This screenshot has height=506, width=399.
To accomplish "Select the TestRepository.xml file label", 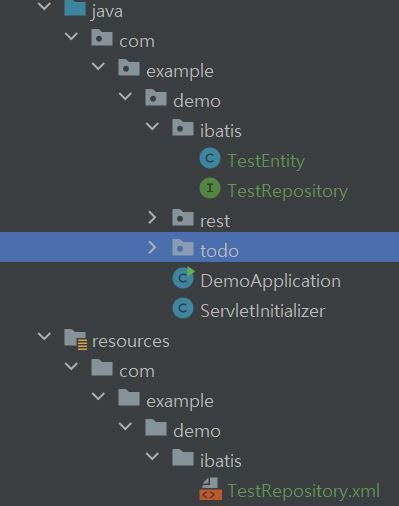I will point(303,491).
